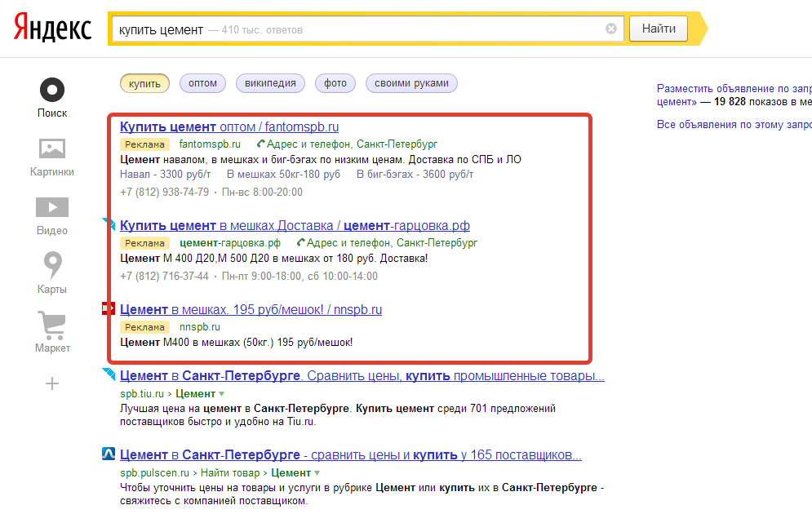Expand dropdown arrow after spb.tiu.ru Цемент
The height and width of the screenshot is (514, 812).
tap(222, 394)
